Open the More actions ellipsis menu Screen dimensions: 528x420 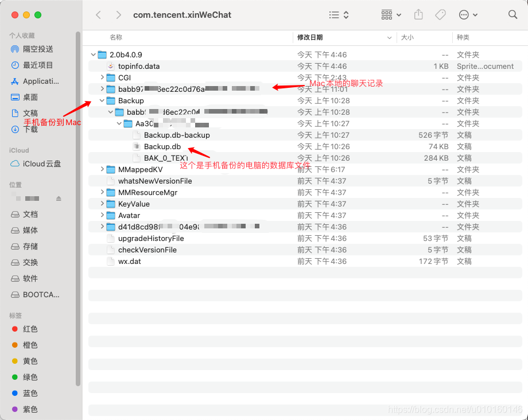468,15
